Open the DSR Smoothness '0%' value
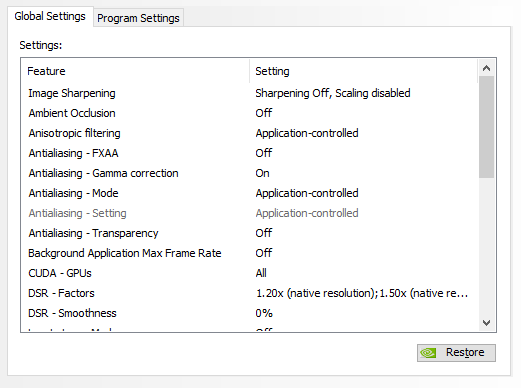This screenshot has width=521, height=388. tap(264, 313)
